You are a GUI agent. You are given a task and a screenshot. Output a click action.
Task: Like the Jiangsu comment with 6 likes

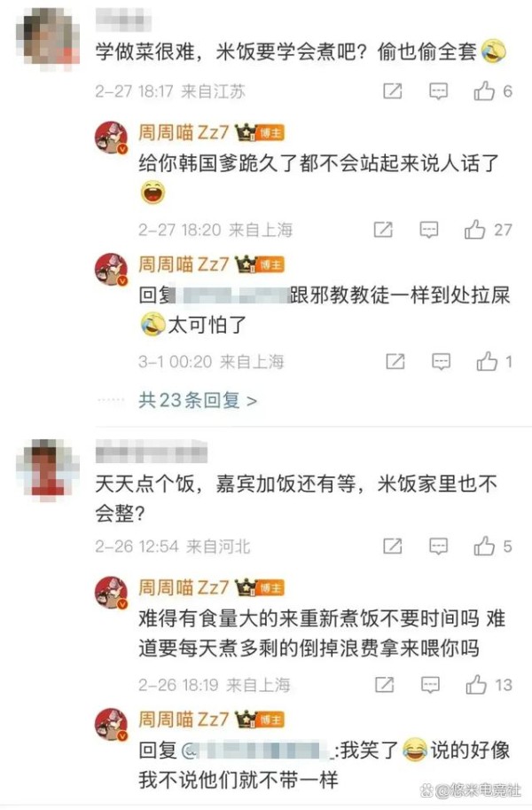(x=484, y=90)
